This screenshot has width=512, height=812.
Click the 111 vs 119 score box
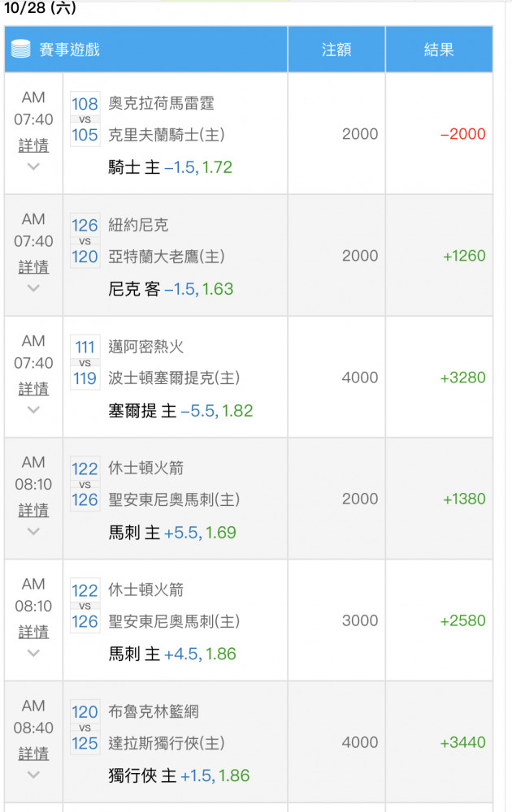pos(85,363)
